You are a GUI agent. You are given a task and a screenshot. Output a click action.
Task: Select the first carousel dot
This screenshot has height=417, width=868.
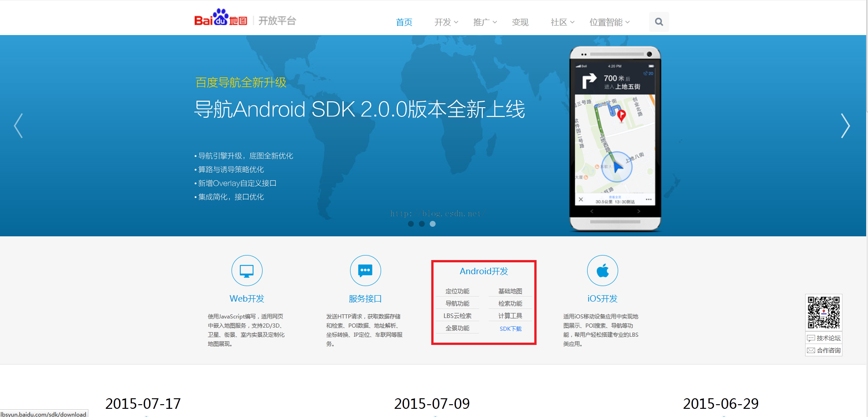point(411,224)
